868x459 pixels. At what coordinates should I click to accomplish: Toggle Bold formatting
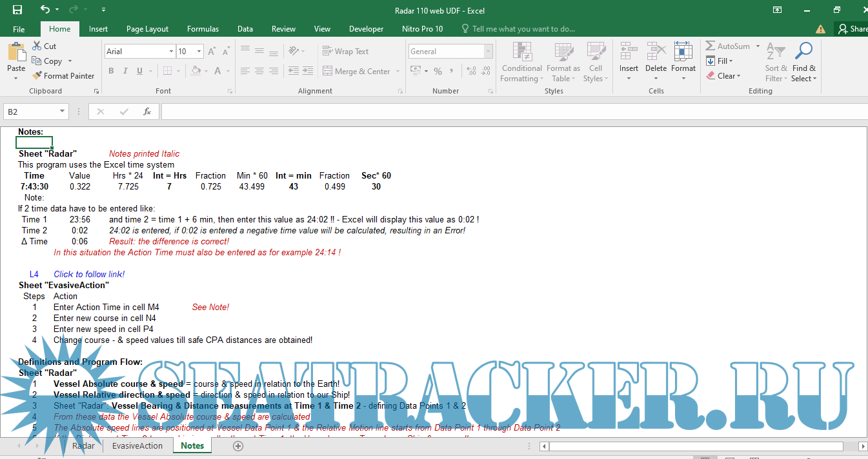[x=111, y=71]
